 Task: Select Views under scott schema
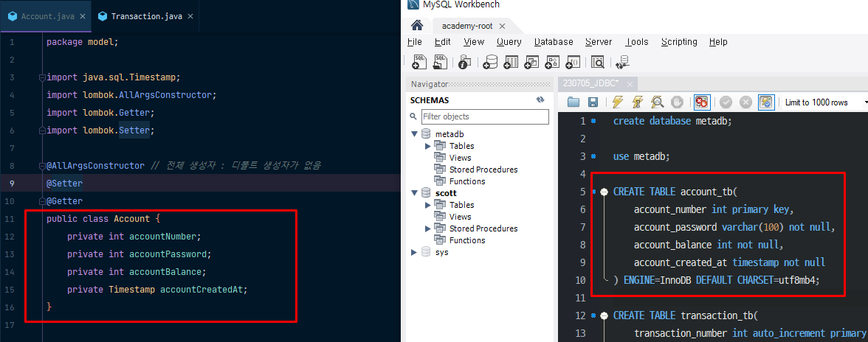pyautogui.click(x=460, y=217)
